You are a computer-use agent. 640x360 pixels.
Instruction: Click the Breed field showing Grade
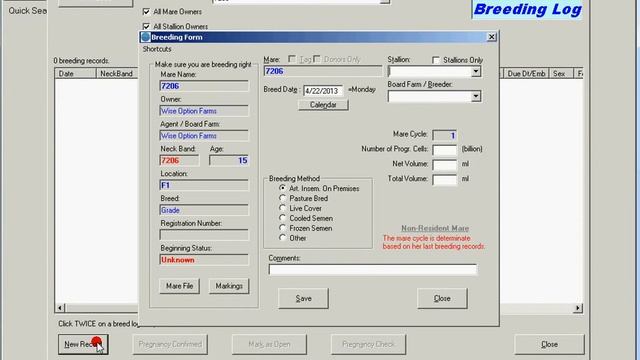(x=204, y=210)
